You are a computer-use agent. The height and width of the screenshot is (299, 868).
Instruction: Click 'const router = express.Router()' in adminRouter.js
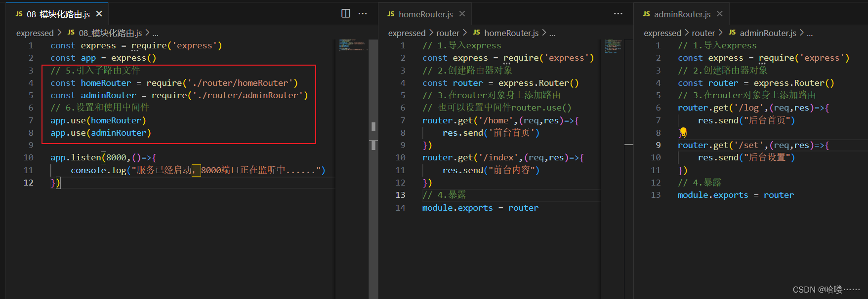pyautogui.click(x=756, y=83)
